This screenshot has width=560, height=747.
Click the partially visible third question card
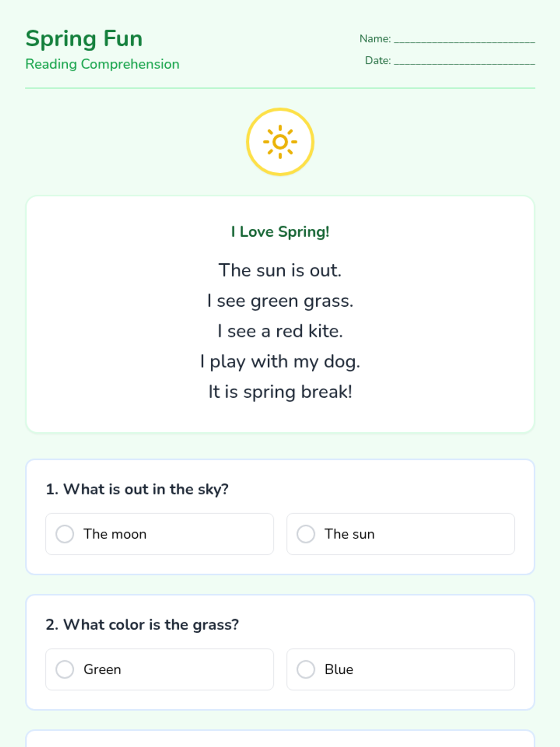(x=280, y=739)
